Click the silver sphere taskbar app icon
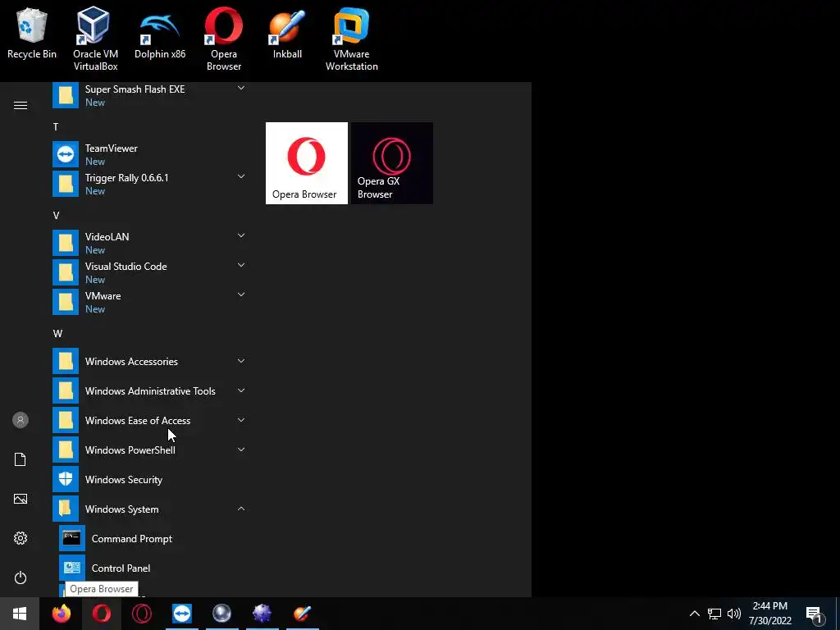This screenshot has height=630, width=840. (x=221, y=614)
